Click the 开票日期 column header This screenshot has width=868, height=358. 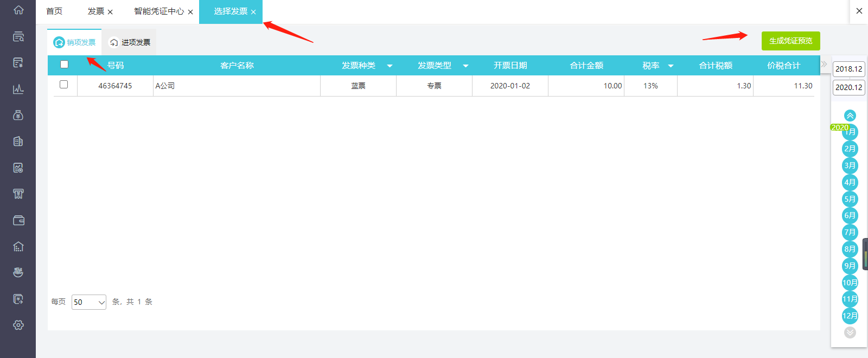[x=510, y=65]
